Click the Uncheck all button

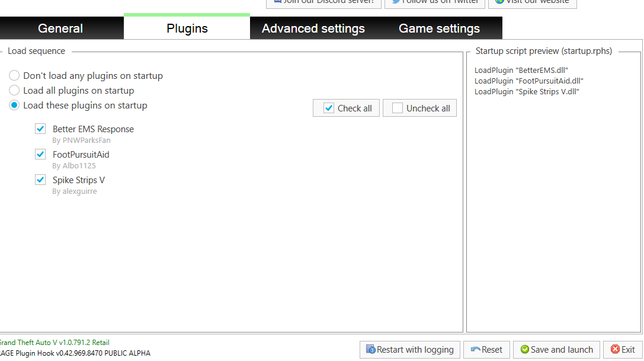point(419,108)
